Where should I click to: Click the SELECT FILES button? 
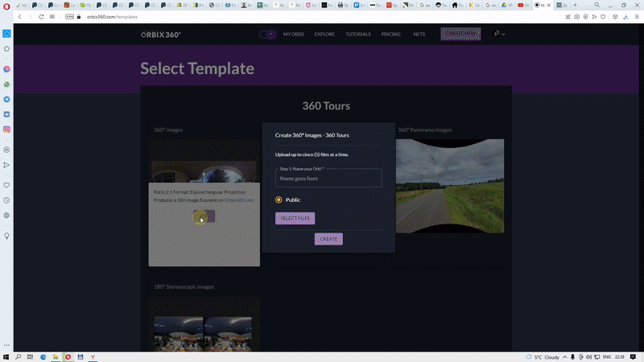[295, 218]
